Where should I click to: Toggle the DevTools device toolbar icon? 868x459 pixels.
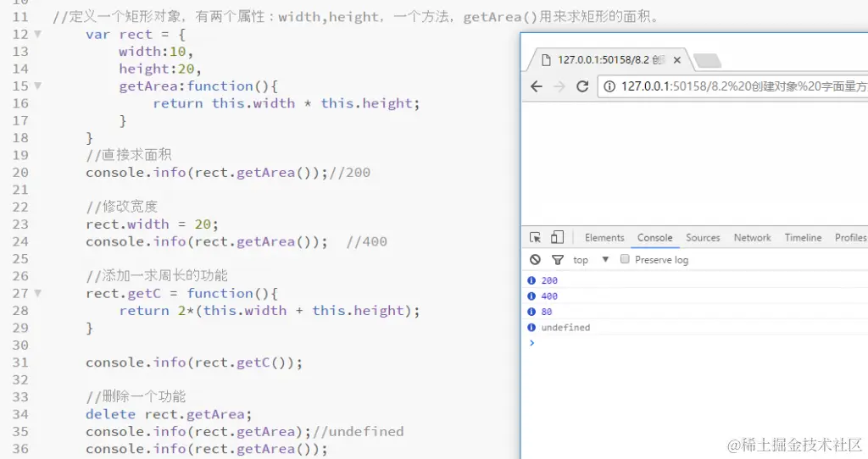pyautogui.click(x=557, y=237)
